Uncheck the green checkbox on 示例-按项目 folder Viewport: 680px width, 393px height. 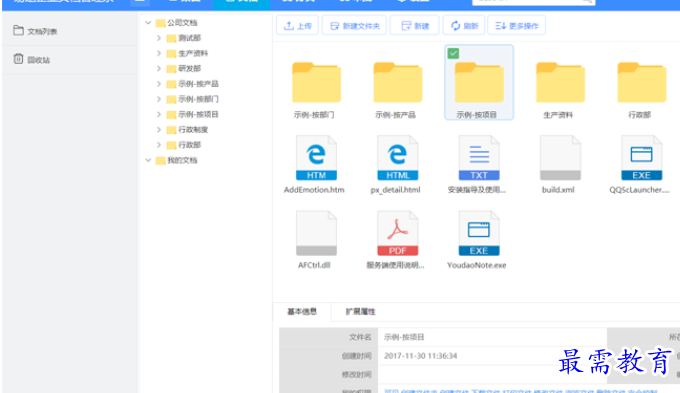coord(453,53)
